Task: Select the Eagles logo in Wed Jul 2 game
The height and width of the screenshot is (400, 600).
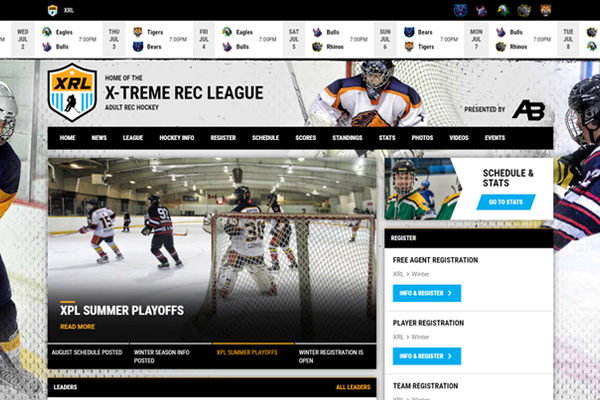Action: pyautogui.click(x=46, y=33)
